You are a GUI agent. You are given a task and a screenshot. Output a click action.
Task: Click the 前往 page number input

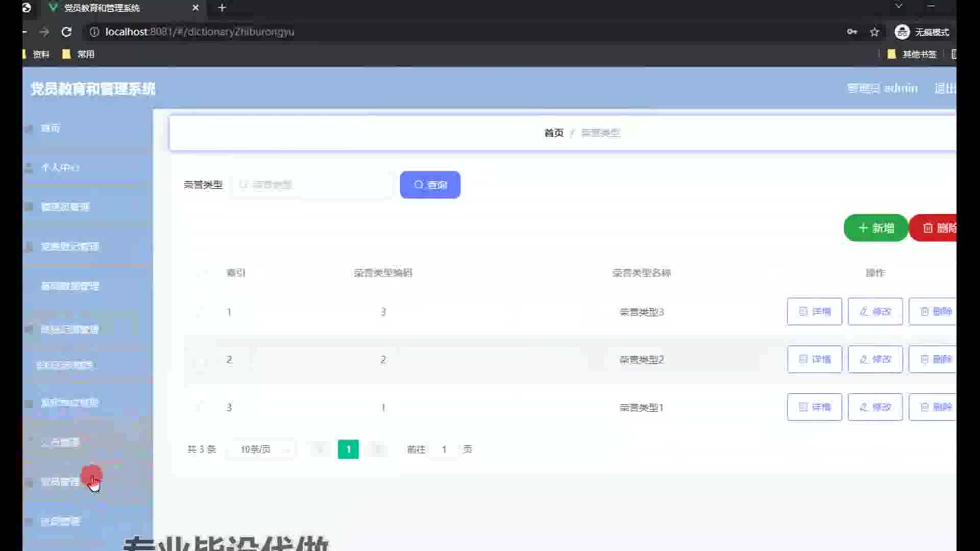444,449
